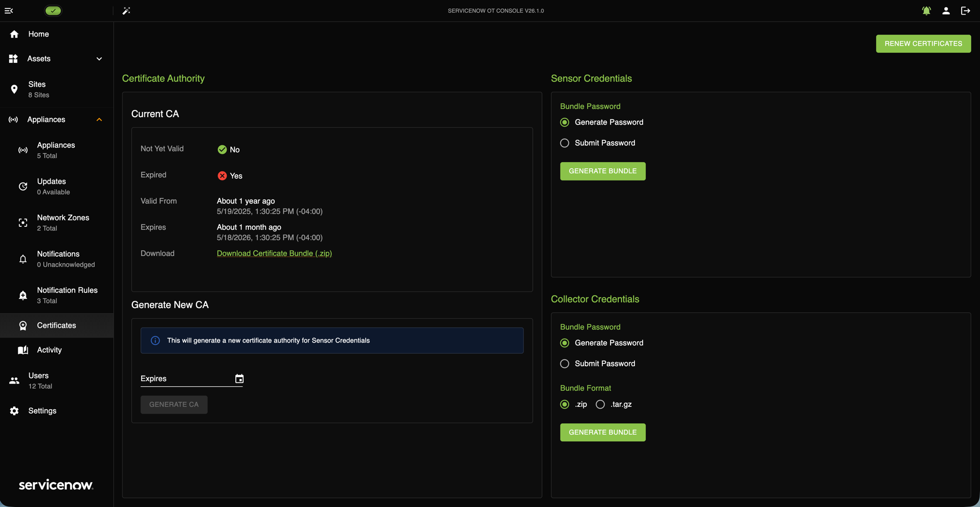Expand the Assets menu chevron

pyautogui.click(x=99, y=59)
